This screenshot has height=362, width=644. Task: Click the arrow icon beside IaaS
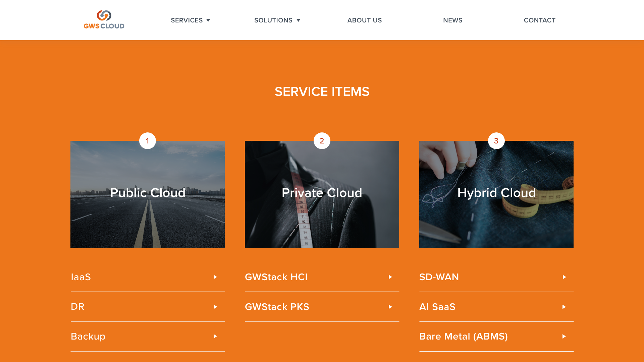pos(215,277)
